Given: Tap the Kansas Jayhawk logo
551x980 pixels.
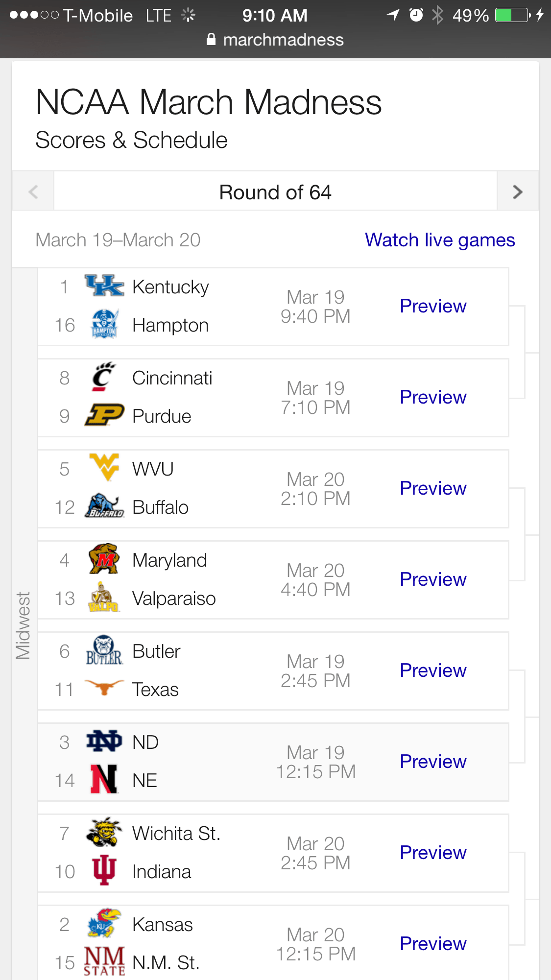Looking at the screenshot, I should (104, 923).
